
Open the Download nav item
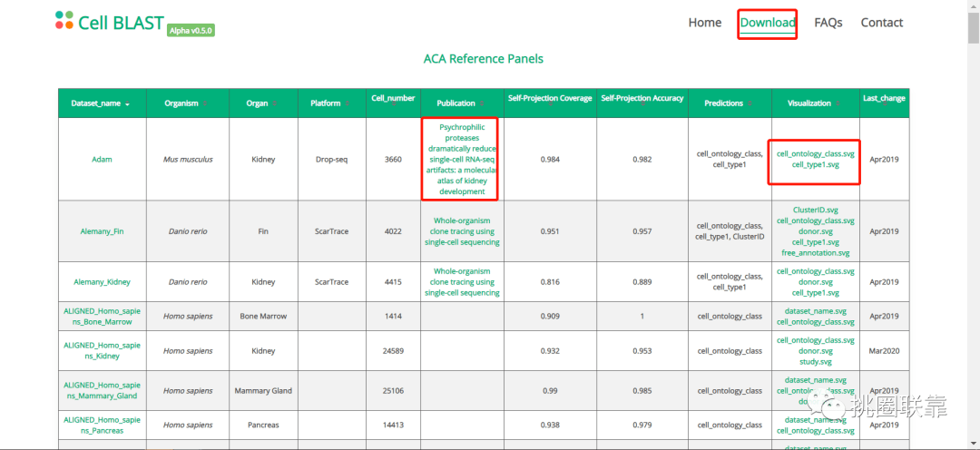768,23
